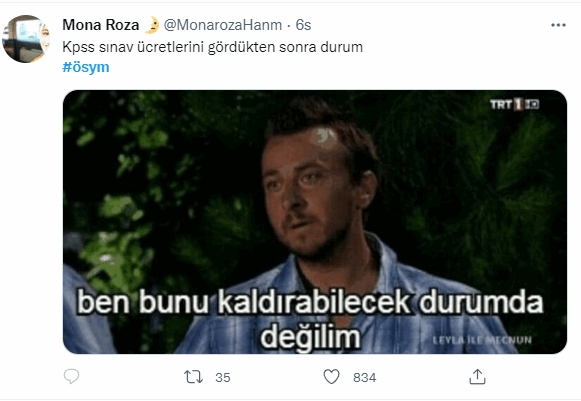Click the like count 834
Screen dimensions: 581x401
click(x=365, y=378)
